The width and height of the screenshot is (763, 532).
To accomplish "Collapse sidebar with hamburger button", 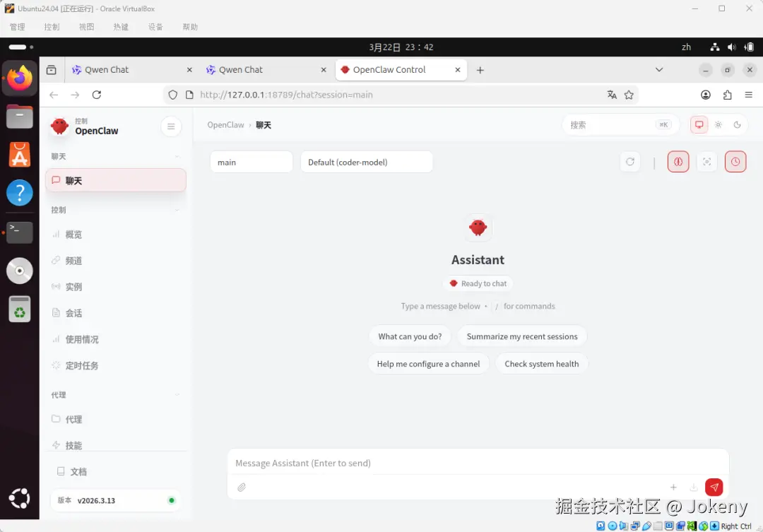I will [x=171, y=126].
